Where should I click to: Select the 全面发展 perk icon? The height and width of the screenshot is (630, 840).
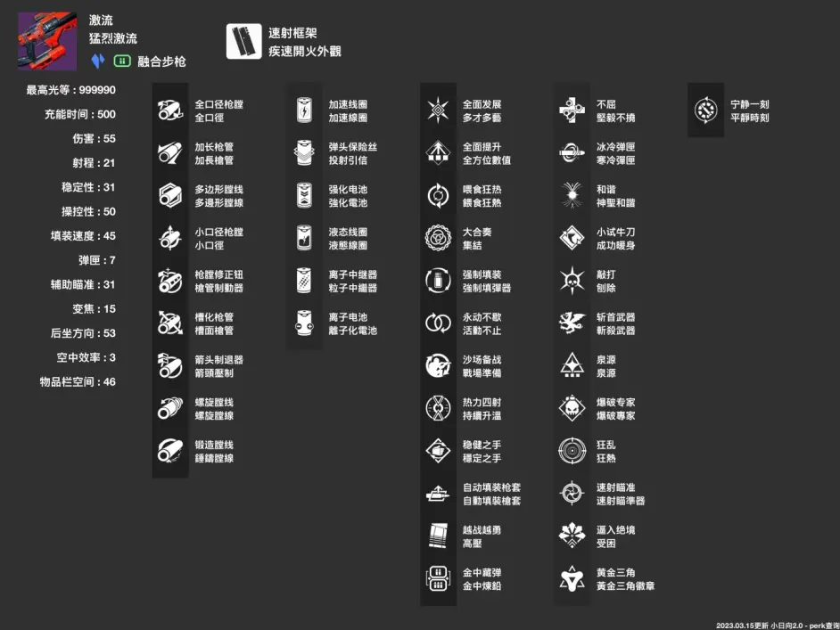click(438, 108)
